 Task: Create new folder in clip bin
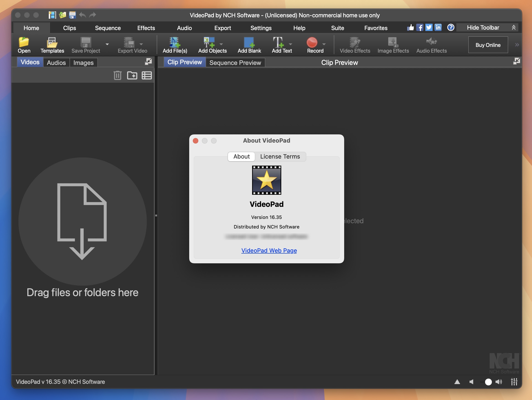click(132, 75)
